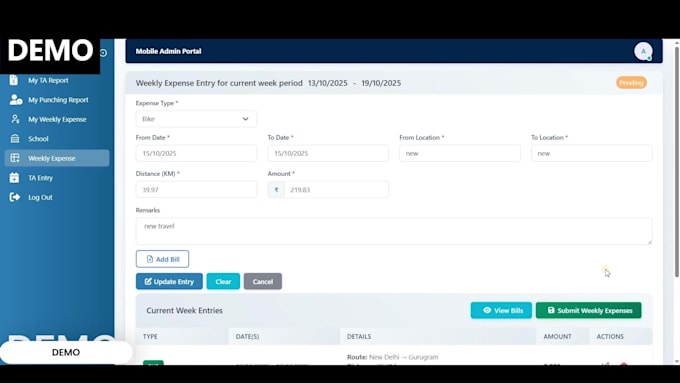Image resolution: width=680 pixels, height=383 pixels.
Task: Open the Expense Type dropdown
Action: (x=196, y=119)
